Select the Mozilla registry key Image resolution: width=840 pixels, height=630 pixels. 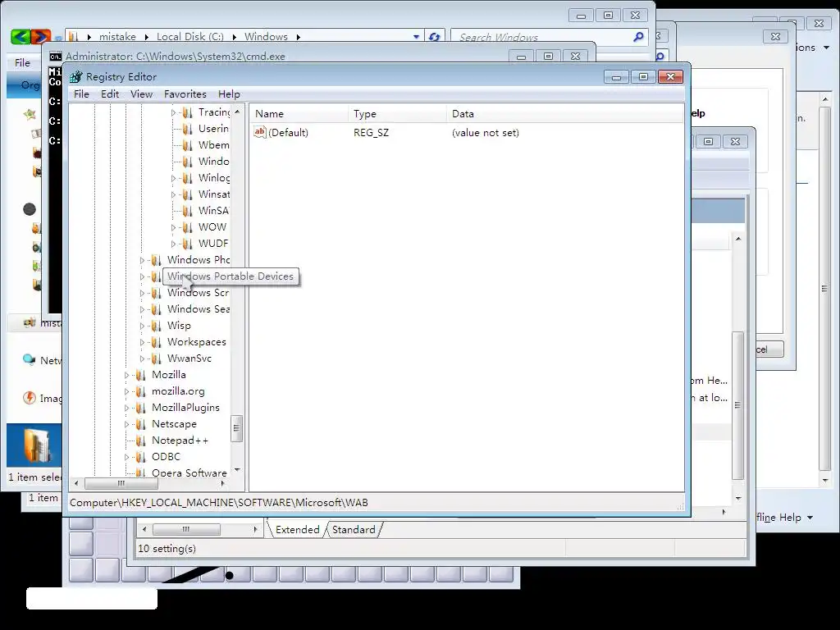(169, 375)
